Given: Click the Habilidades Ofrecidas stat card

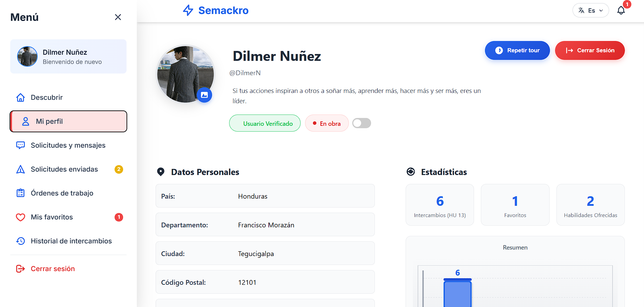Looking at the screenshot, I should 590,205.
